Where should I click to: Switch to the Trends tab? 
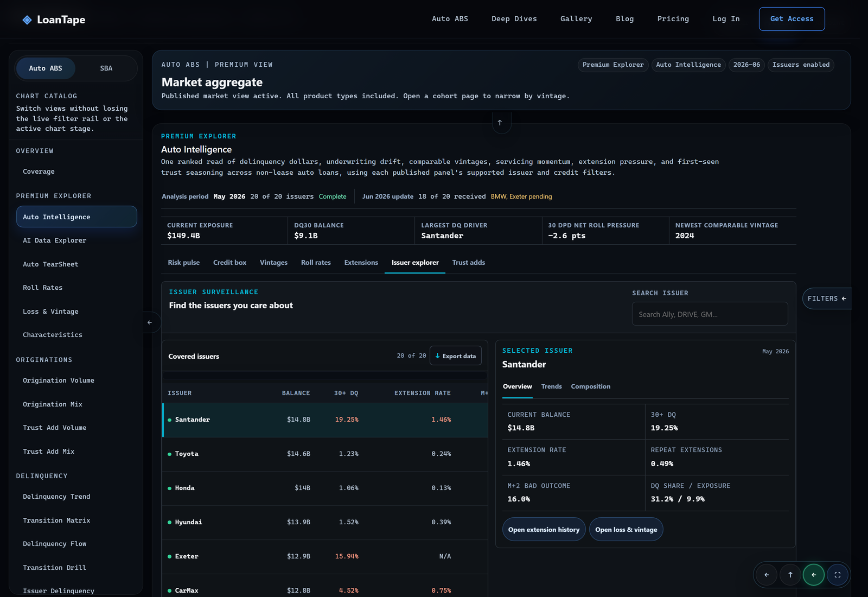(551, 386)
